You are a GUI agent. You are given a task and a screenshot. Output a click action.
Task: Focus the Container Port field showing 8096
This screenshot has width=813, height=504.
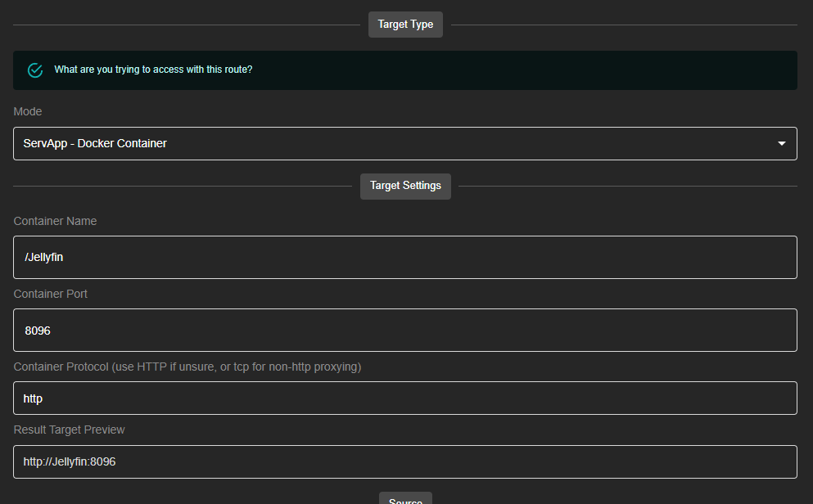pos(405,331)
